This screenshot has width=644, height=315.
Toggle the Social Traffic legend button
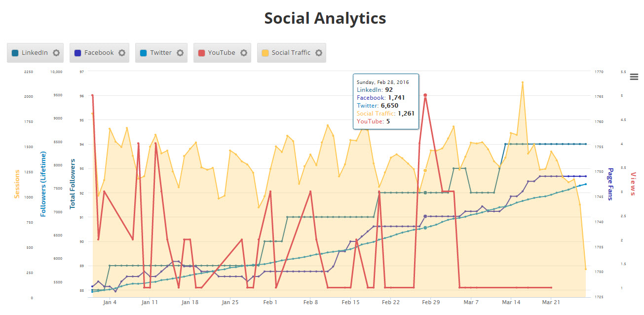pos(292,53)
